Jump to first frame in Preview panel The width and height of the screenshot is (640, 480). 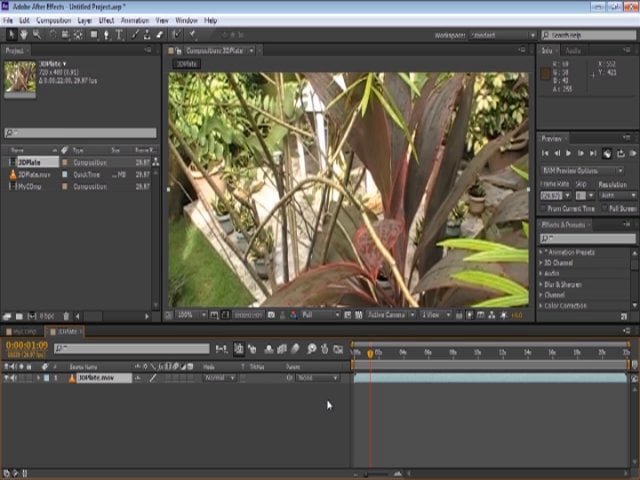tap(545, 153)
